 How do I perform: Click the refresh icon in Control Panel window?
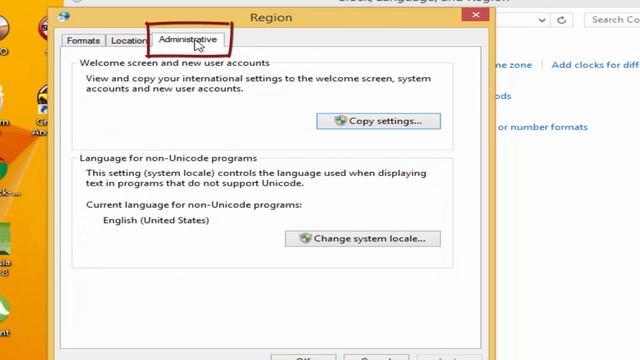[562, 20]
